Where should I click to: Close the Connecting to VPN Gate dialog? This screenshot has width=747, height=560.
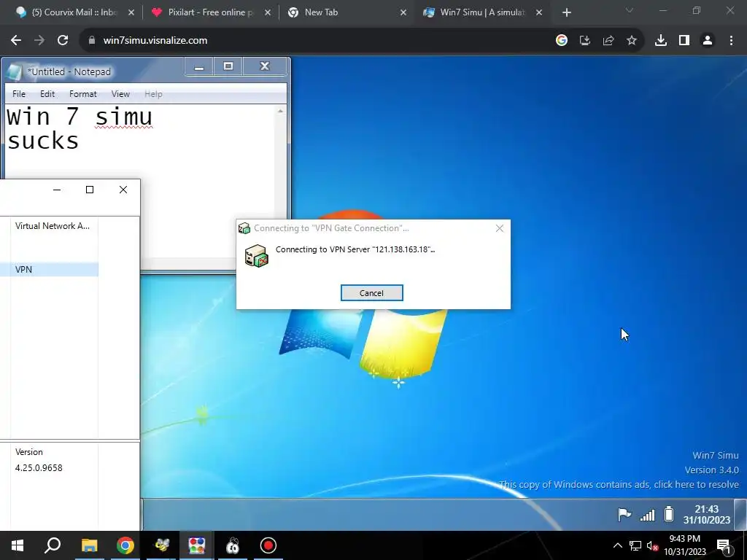(x=499, y=228)
